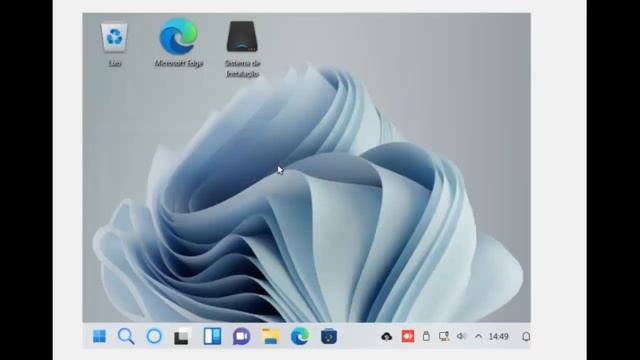Open Microsoft Store on the taskbar

coord(329,337)
